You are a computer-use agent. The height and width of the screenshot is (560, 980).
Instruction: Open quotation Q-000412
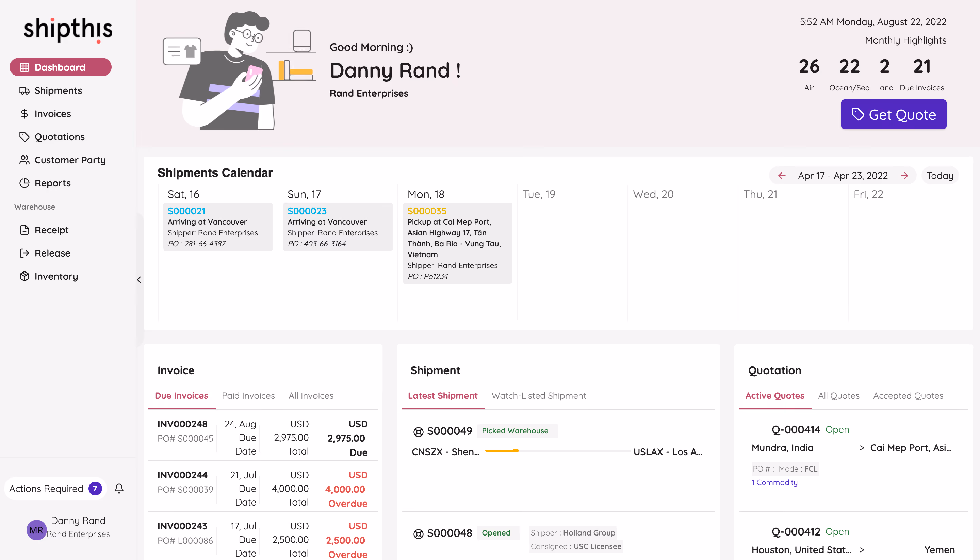tap(796, 532)
